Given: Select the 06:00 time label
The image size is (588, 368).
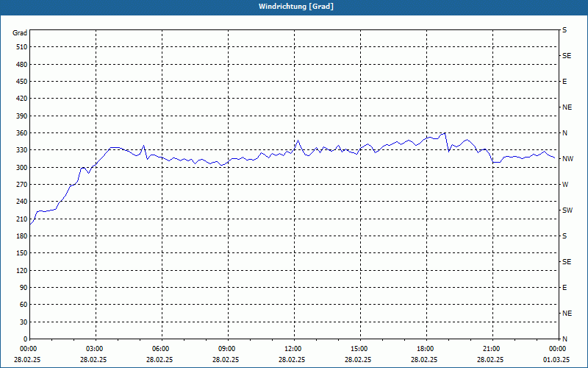Looking at the screenshot, I should (161, 349).
